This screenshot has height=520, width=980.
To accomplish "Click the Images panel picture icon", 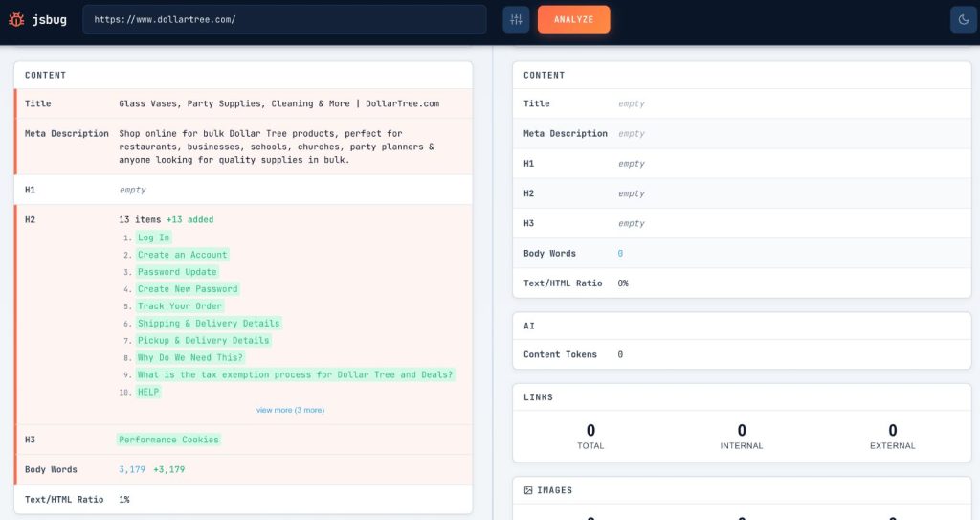I will pyautogui.click(x=528, y=490).
